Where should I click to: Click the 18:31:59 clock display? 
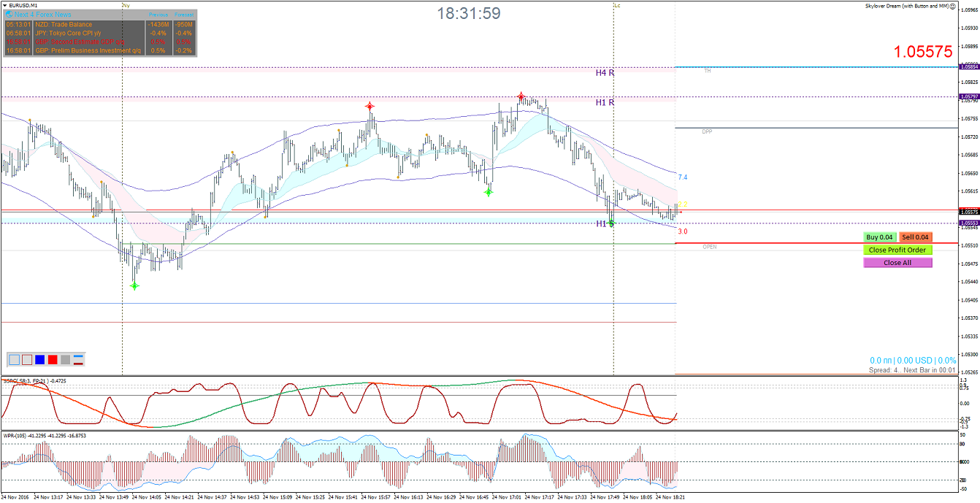pos(469,13)
